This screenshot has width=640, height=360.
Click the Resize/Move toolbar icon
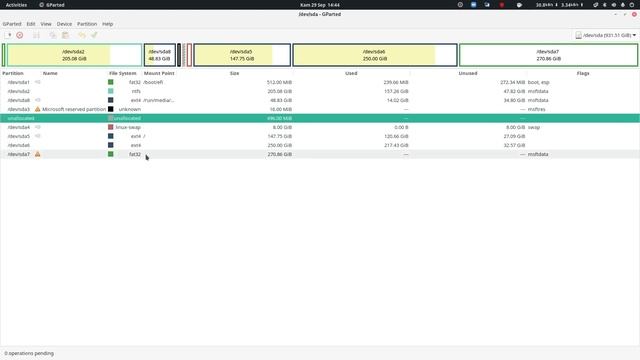tap(36, 35)
